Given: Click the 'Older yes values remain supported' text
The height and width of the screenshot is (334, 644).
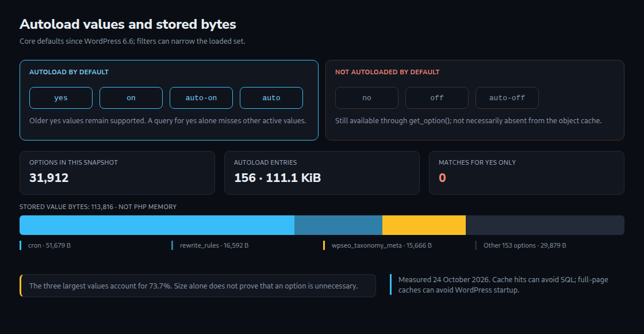Looking at the screenshot, I should pos(167,121).
